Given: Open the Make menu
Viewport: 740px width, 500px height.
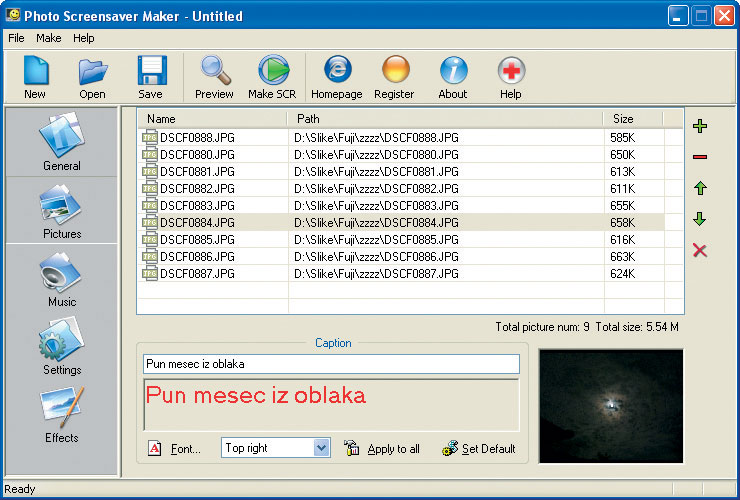Looking at the screenshot, I should pos(49,38).
